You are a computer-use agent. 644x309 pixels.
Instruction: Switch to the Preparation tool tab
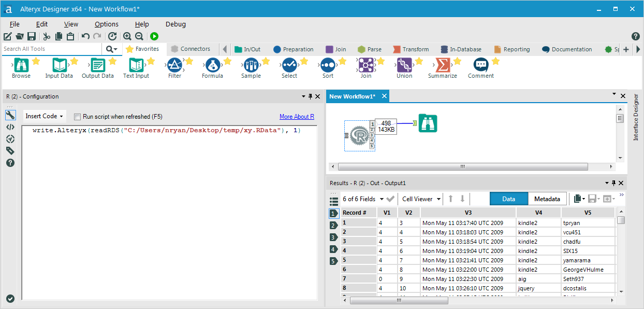tap(293, 49)
